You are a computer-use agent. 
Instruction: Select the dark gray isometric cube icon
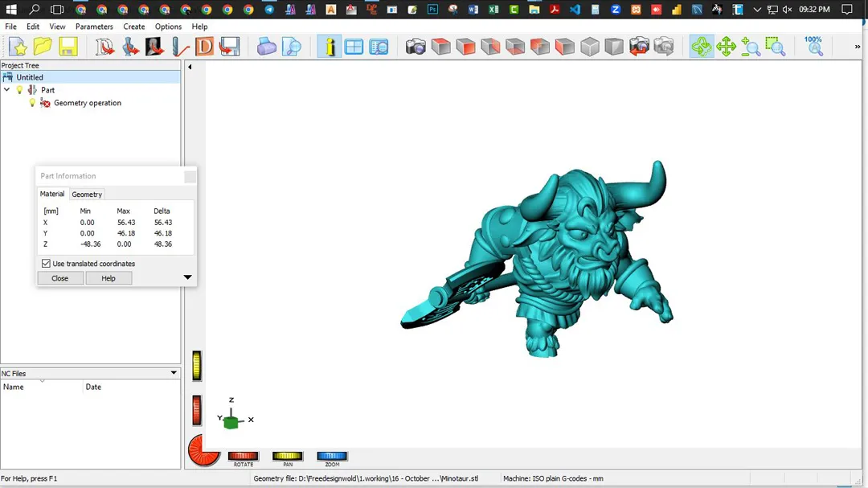[614, 47]
